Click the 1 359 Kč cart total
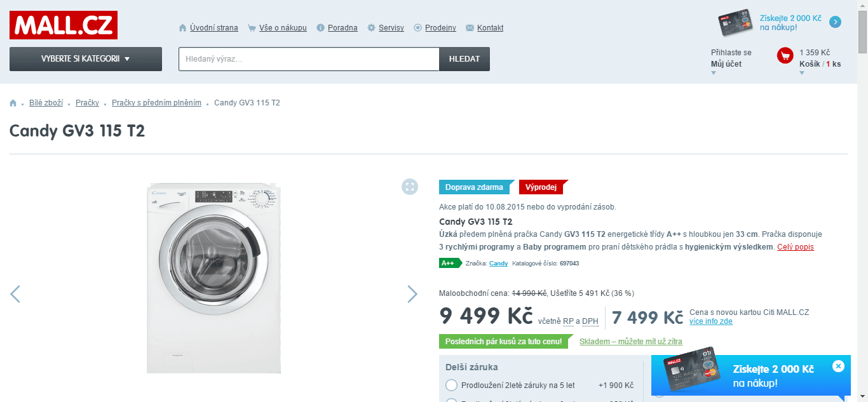This screenshot has width=868, height=402. [815, 53]
